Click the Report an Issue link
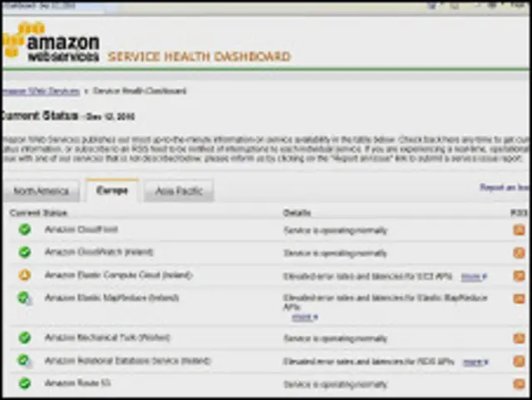Image resolution: width=532 pixels, height=400 pixels. (x=505, y=187)
